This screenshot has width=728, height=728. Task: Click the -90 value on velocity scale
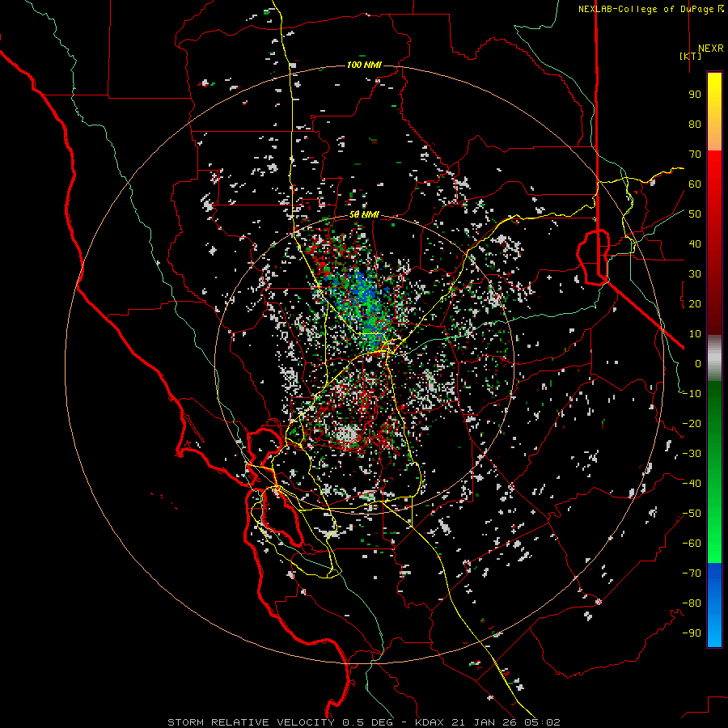(692, 633)
